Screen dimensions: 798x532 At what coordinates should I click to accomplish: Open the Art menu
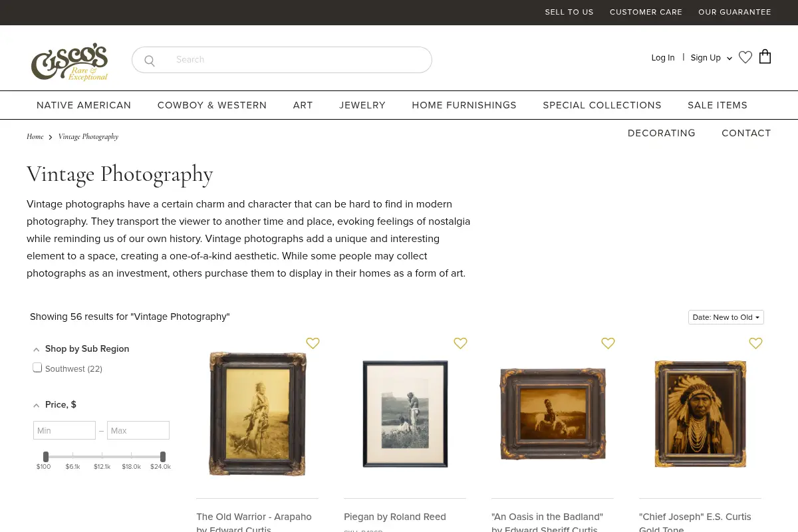pos(303,105)
